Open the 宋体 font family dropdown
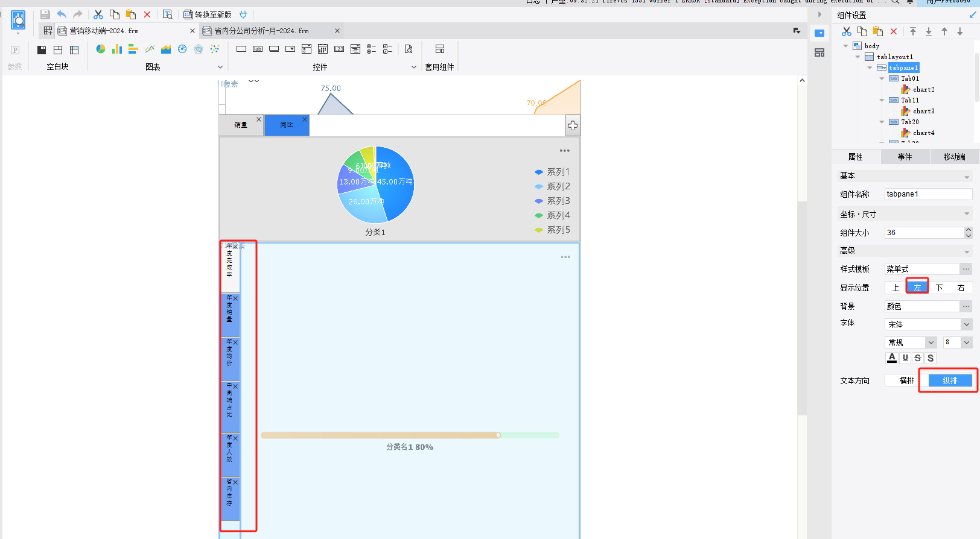The height and width of the screenshot is (539, 980). [967, 324]
